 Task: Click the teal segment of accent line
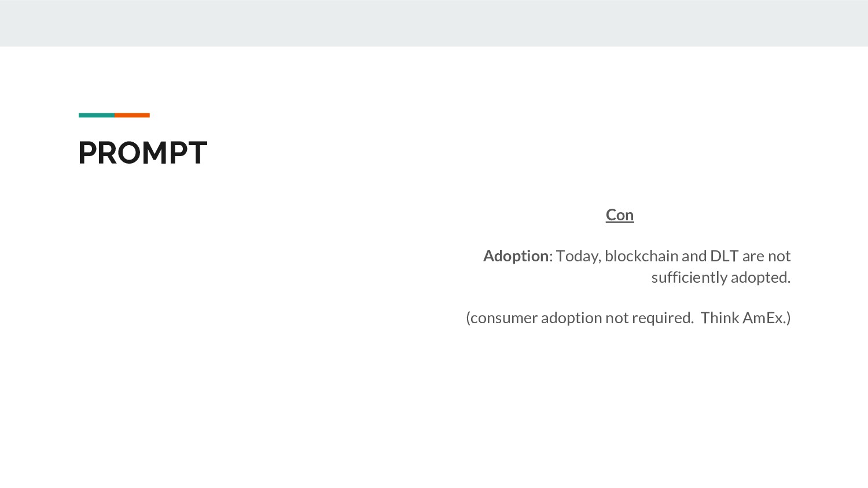tap(96, 115)
